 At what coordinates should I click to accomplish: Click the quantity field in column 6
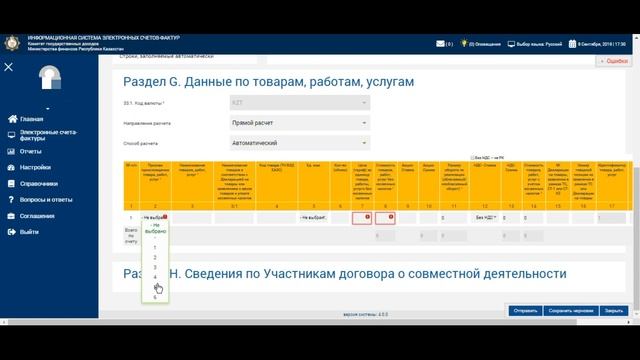pos(340,218)
